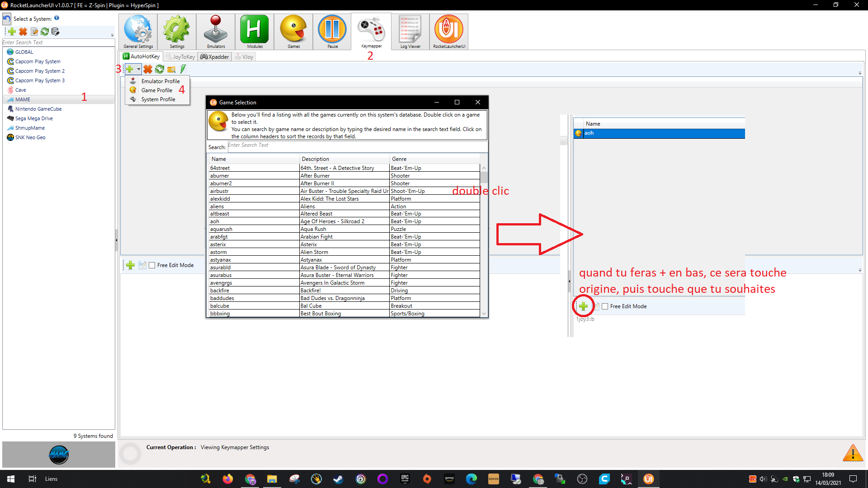This screenshot has height=488, width=868.
Task: Select Game Profile from the dropdown menu
Action: coord(156,90)
